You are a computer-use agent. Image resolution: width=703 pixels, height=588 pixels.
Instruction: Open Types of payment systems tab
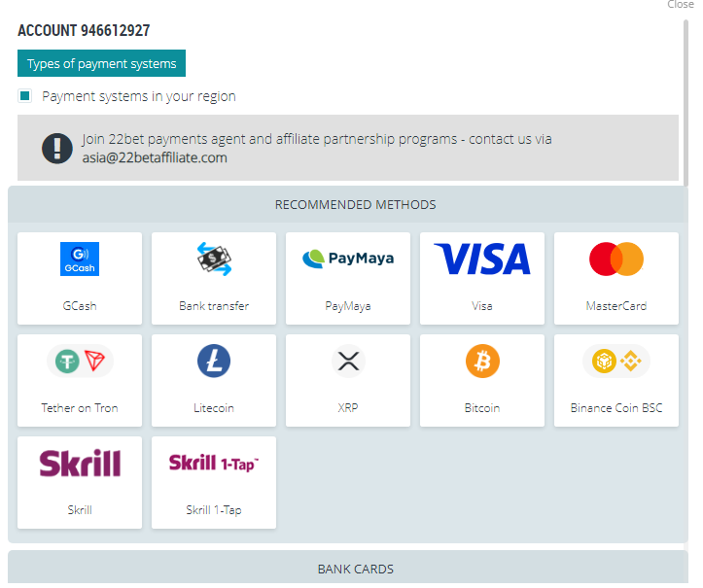(x=101, y=64)
